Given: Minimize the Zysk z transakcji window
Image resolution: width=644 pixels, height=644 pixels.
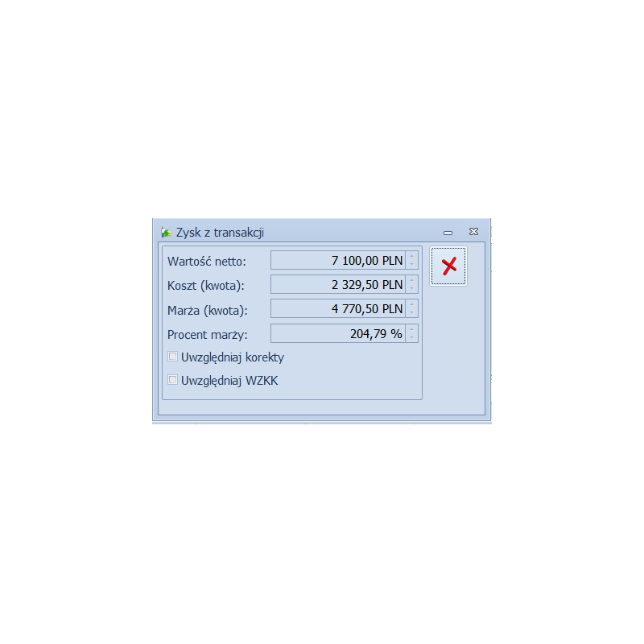Looking at the screenshot, I should (448, 233).
